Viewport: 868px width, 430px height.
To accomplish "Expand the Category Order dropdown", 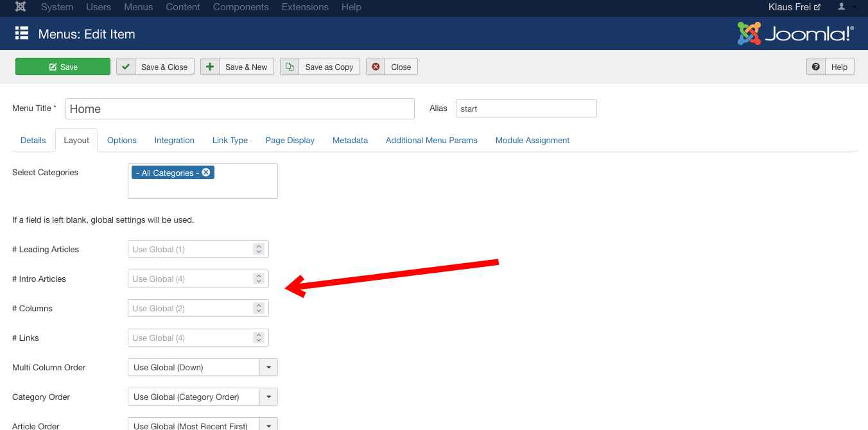I will [268, 397].
